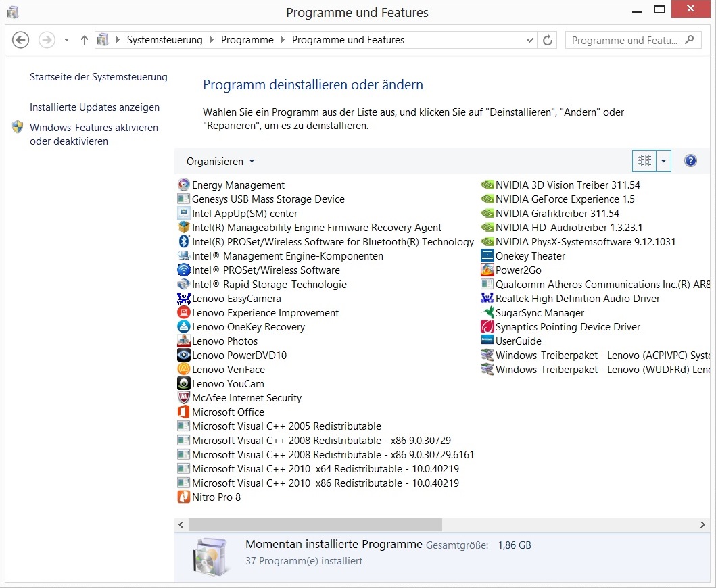The image size is (716, 588).
Task: Select Microsoft Visual C++ 2005 Redistributable entry
Action: pos(279,426)
